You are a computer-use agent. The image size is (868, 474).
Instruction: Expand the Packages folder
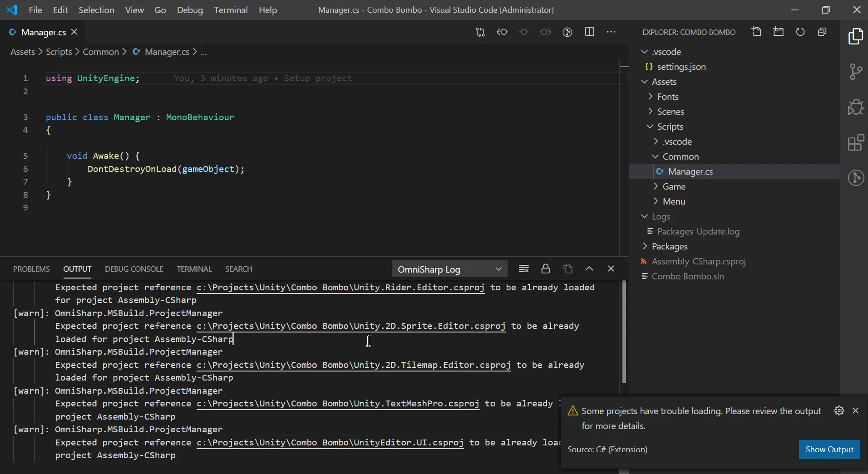(669, 246)
